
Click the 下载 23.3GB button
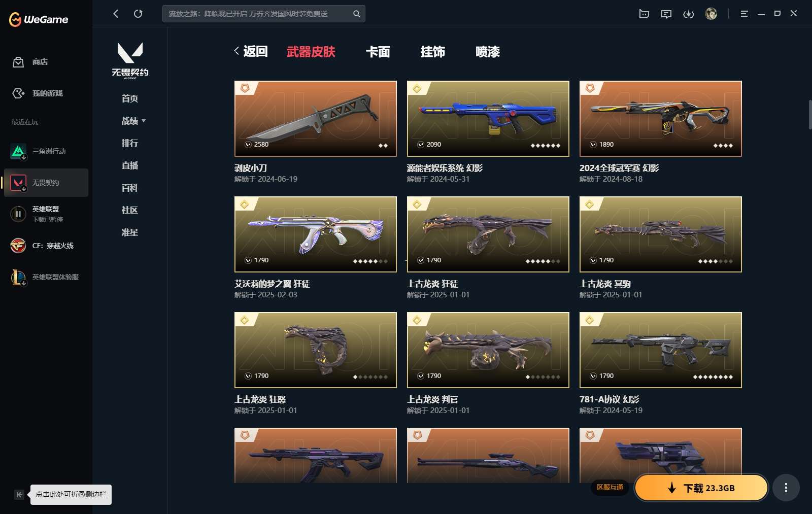pyautogui.click(x=701, y=488)
